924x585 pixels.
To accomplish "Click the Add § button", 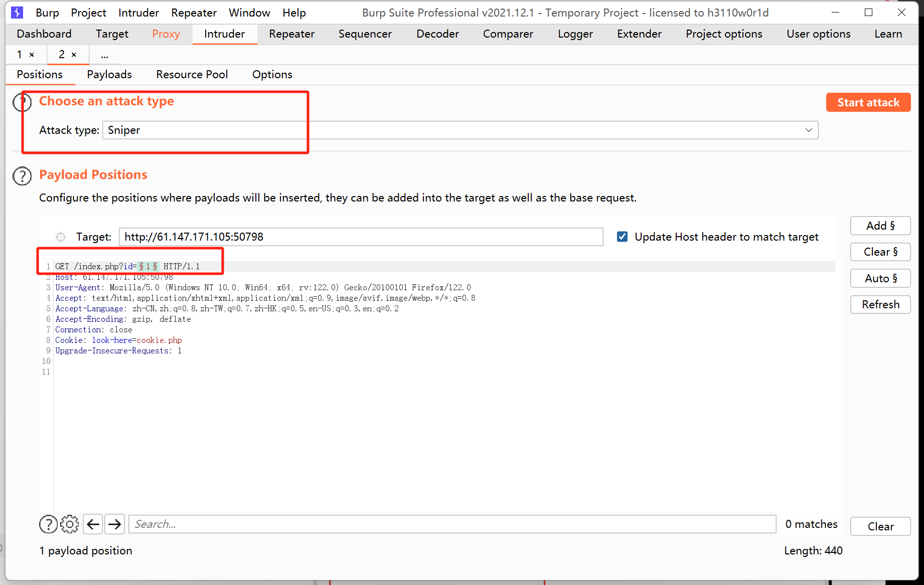I will pos(880,226).
